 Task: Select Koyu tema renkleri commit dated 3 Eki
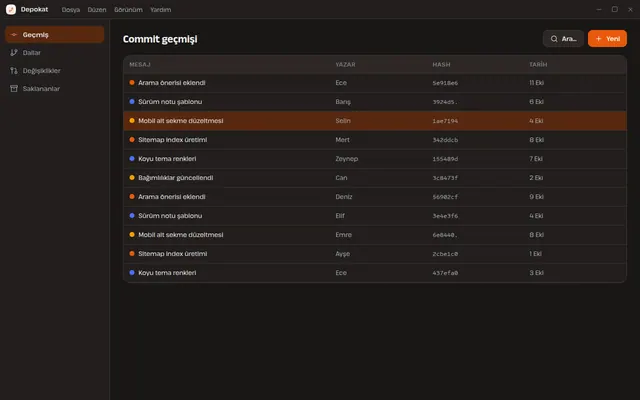[x=375, y=273]
